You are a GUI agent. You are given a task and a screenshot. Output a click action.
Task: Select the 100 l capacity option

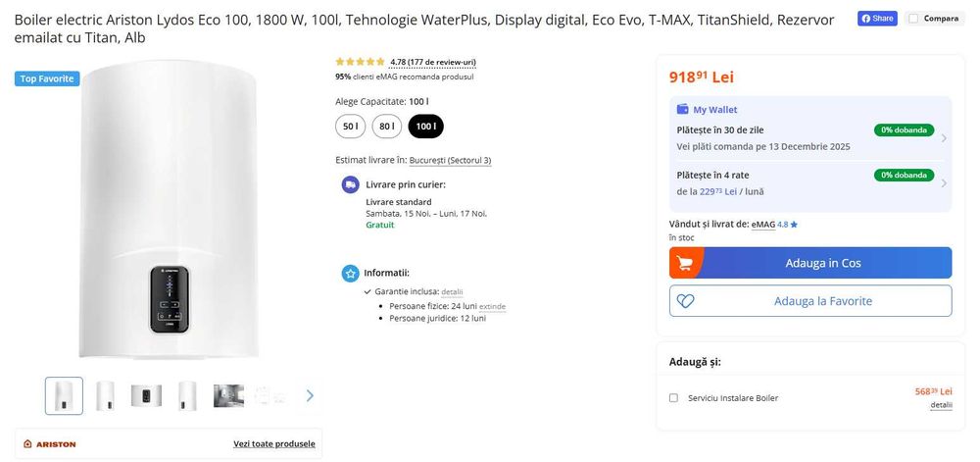[425, 127]
